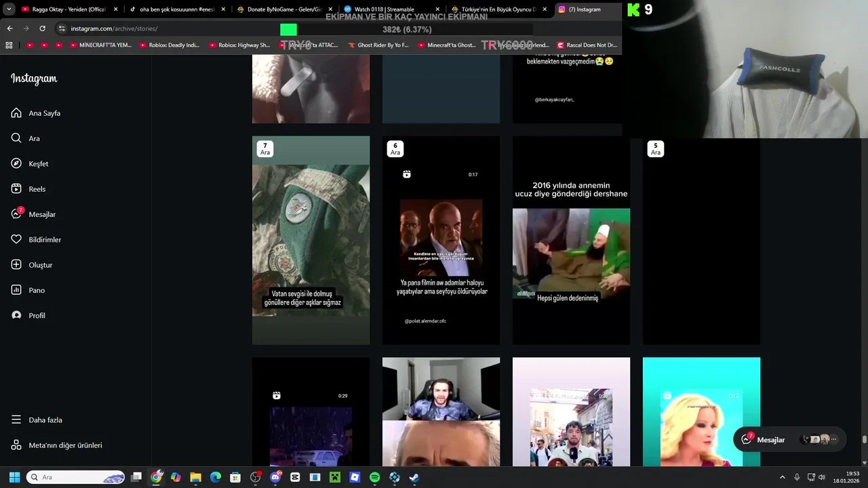
Task: Click the browser back arrow
Action: click(x=9, y=28)
